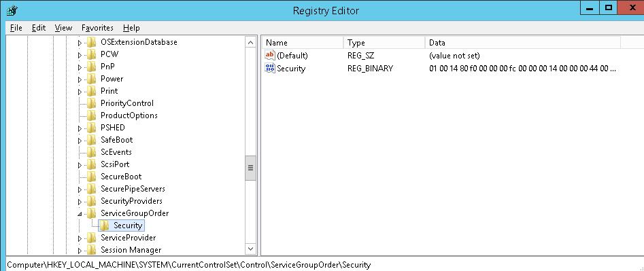The height and width of the screenshot is (271, 644).
Task: Select the SecureBoot key
Action: (x=121, y=177)
